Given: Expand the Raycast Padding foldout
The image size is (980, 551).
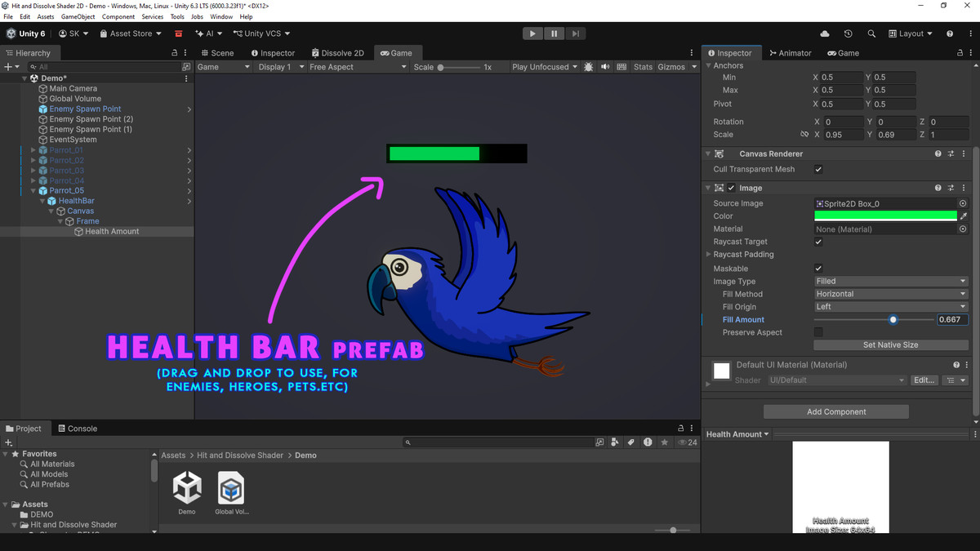Looking at the screenshot, I should pos(708,255).
